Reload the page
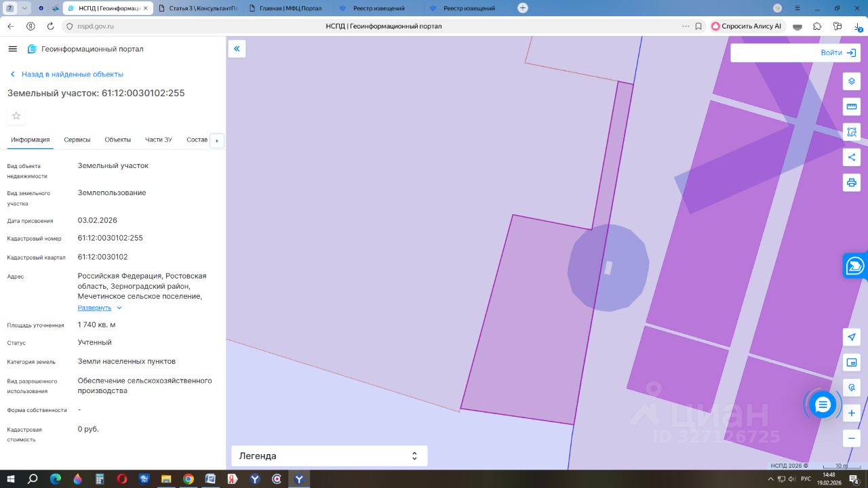The width and height of the screenshot is (868, 488). [x=50, y=26]
